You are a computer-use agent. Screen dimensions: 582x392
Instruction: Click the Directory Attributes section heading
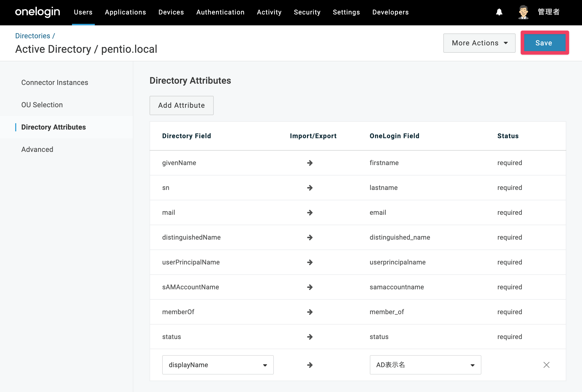coord(190,81)
